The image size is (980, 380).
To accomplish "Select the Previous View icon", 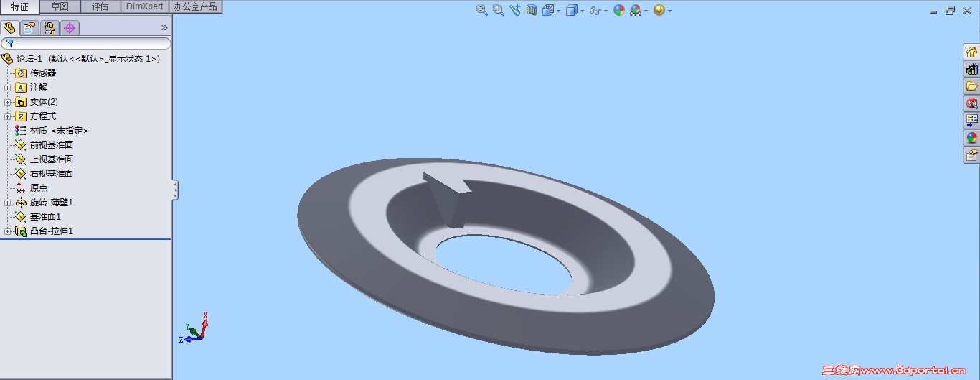I will tap(515, 10).
